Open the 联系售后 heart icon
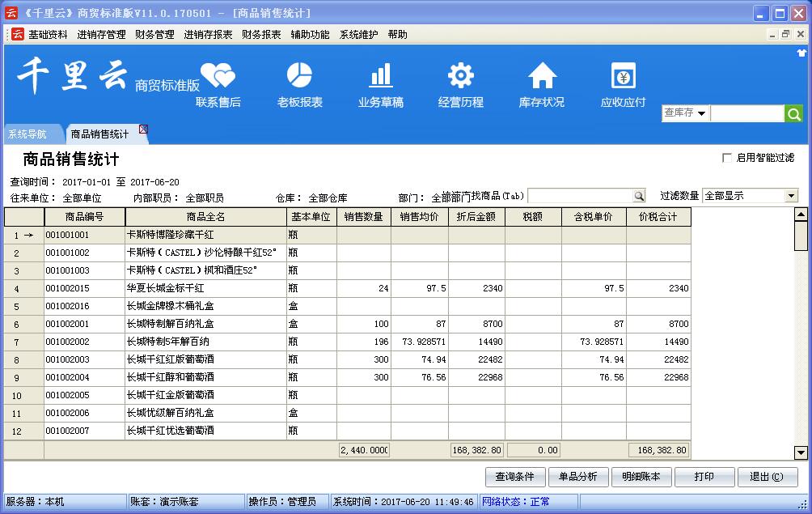Screen dimensions: 812x514 pos(218,76)
